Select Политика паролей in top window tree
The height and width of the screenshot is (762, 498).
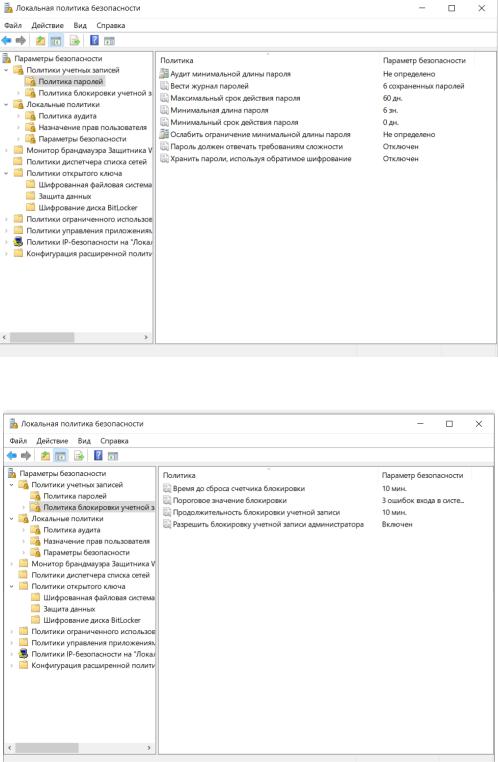[70, 82]
